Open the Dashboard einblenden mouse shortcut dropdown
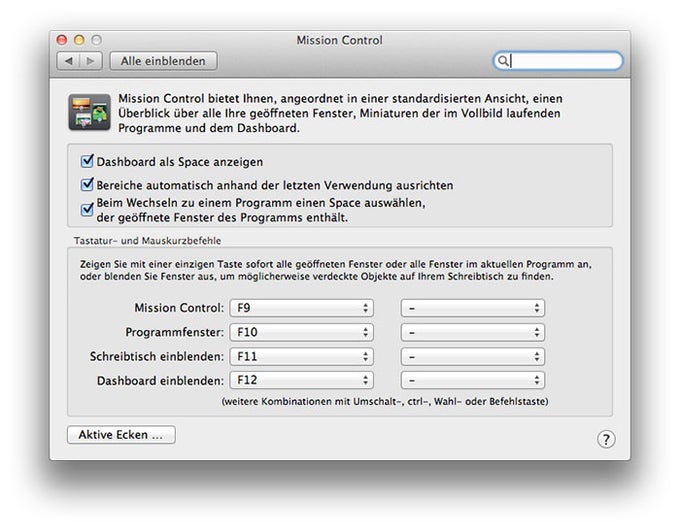Image resolution: width=680 pixels, height=529 pixels. (473, 380)
